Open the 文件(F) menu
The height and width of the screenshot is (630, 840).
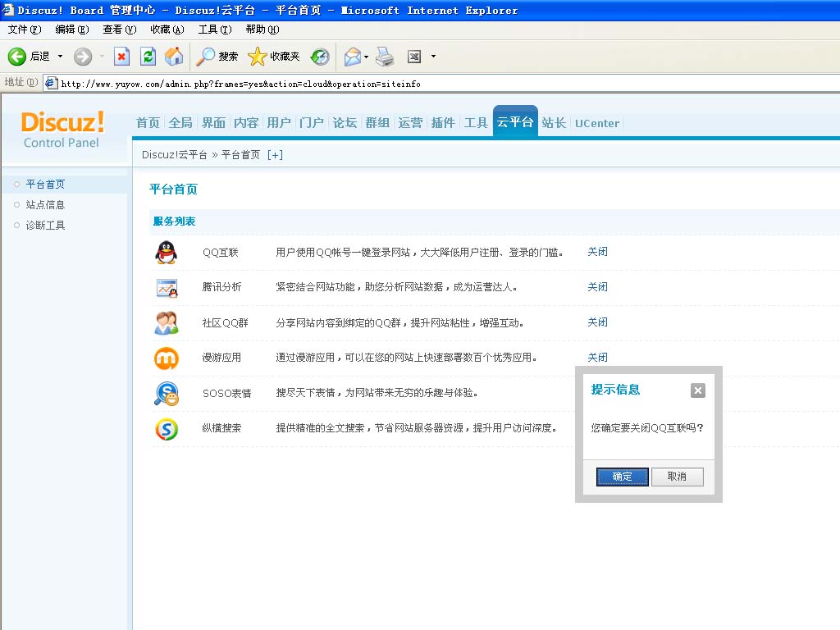(x=25, y=30)
